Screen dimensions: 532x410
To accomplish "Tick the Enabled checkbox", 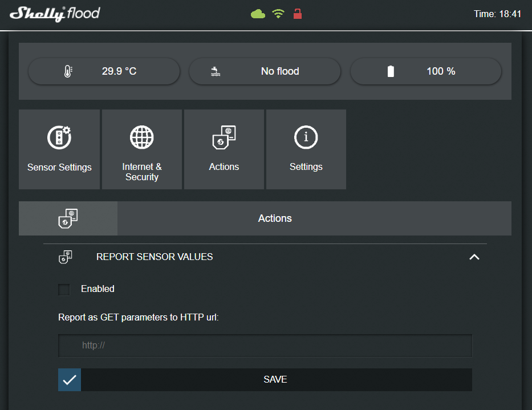I will click(x=64, y=289).
